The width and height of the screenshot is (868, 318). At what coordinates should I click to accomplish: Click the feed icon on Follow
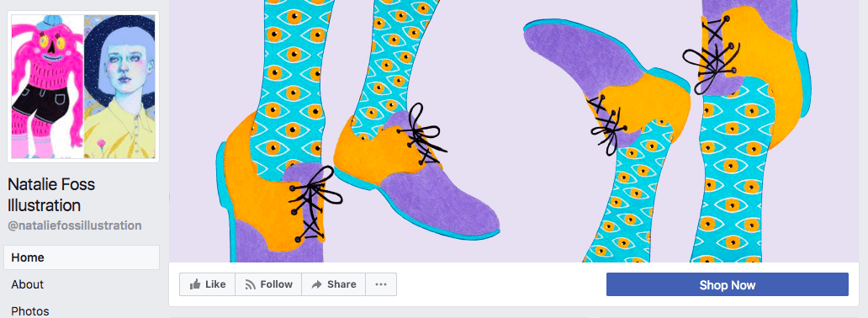pyautogui.click(x=250, y=284)
